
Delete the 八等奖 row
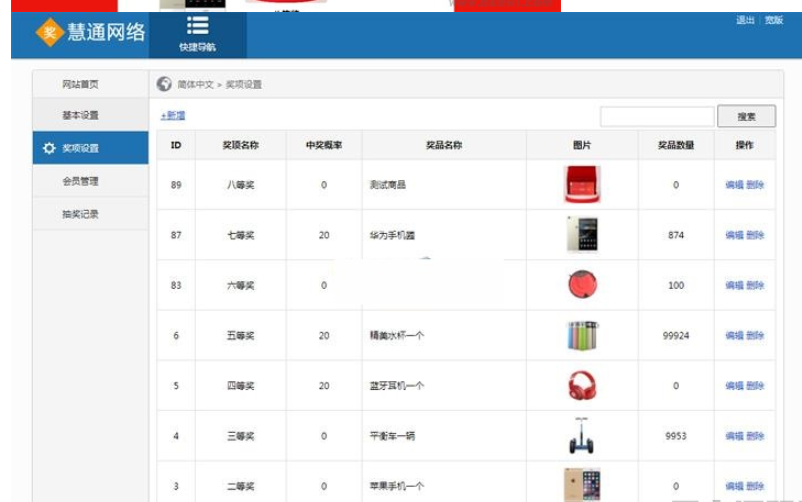click(x=755, y=185)
